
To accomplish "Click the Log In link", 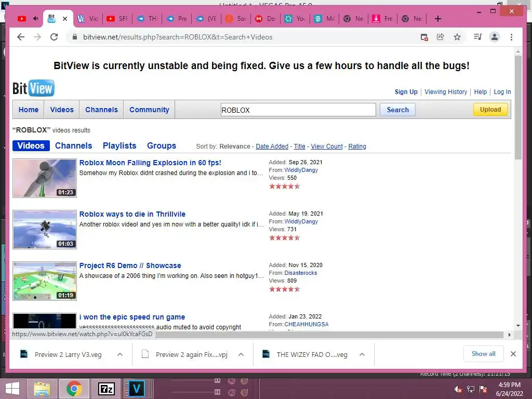I will point(502,91).
